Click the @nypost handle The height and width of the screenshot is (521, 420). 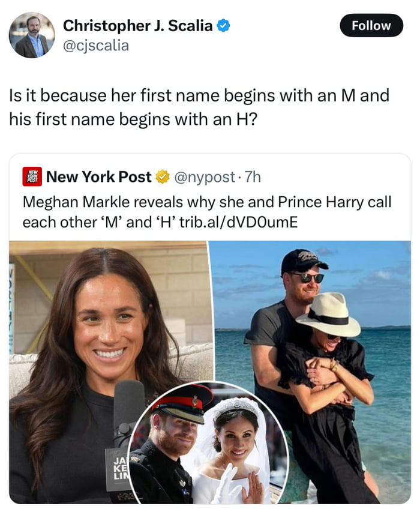(x=204, y=177)
